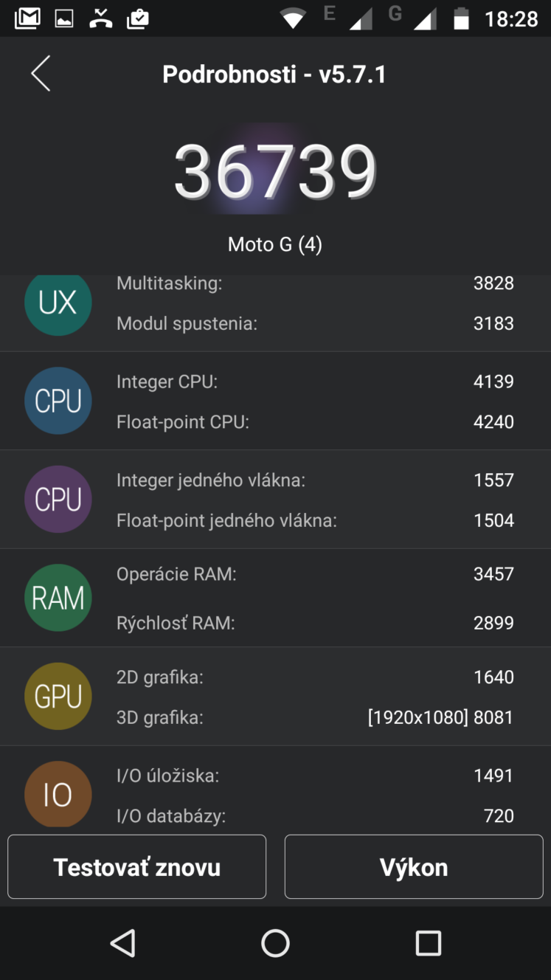Tap the Wi-Fi status icon
Screen dimensions: 551x980
tap(293, 19)
